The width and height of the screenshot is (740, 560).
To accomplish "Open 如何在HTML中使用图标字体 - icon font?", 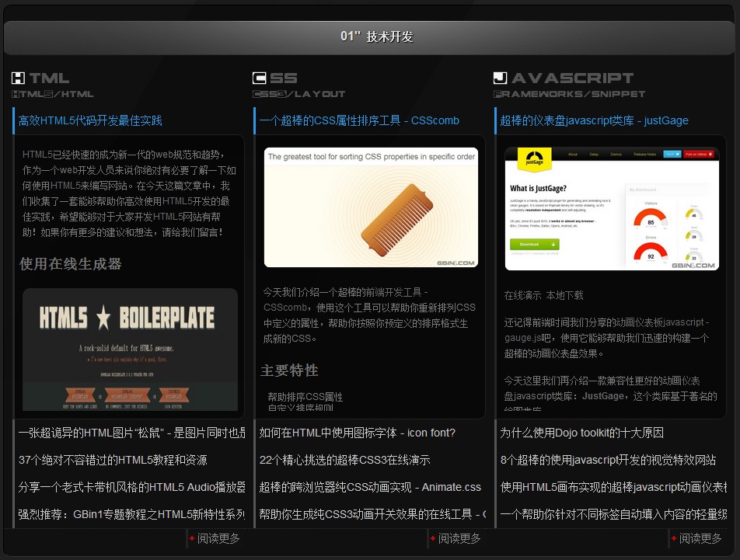I will pos(358,433).
